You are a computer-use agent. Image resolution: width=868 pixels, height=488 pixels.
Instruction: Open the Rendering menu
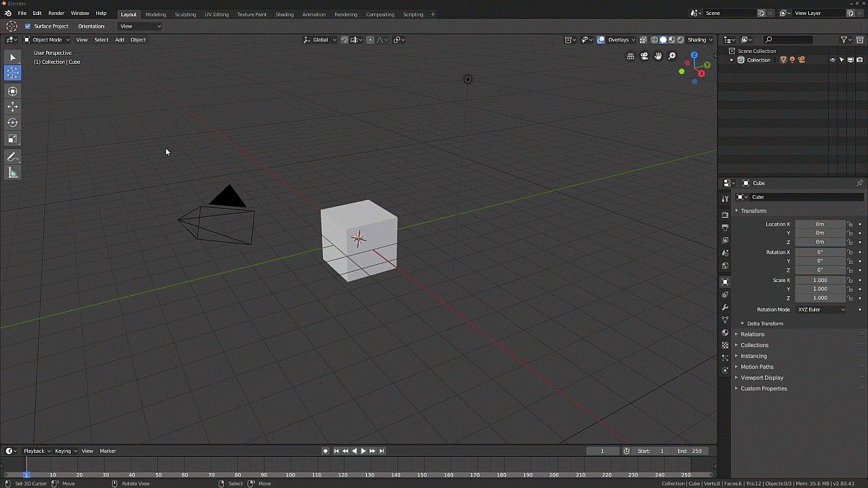[x=346, y=14]
